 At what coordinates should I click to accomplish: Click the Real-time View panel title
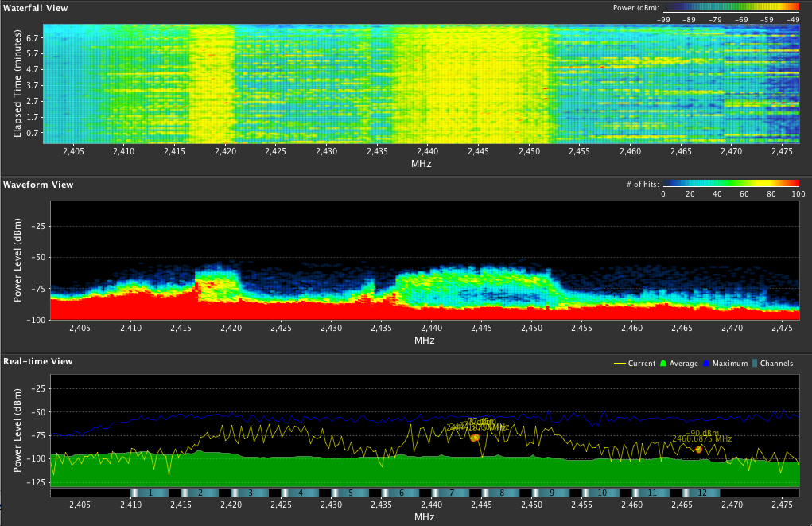point(38,361)
